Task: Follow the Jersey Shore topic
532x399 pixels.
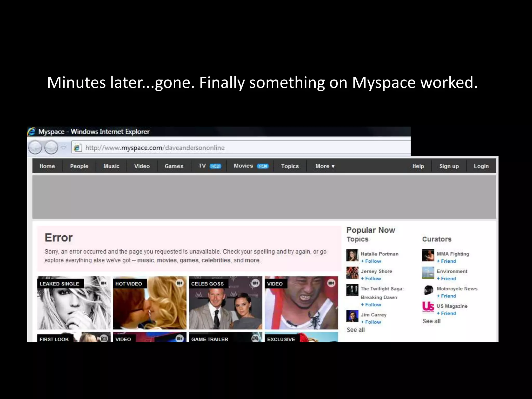Action: point(371,278)
